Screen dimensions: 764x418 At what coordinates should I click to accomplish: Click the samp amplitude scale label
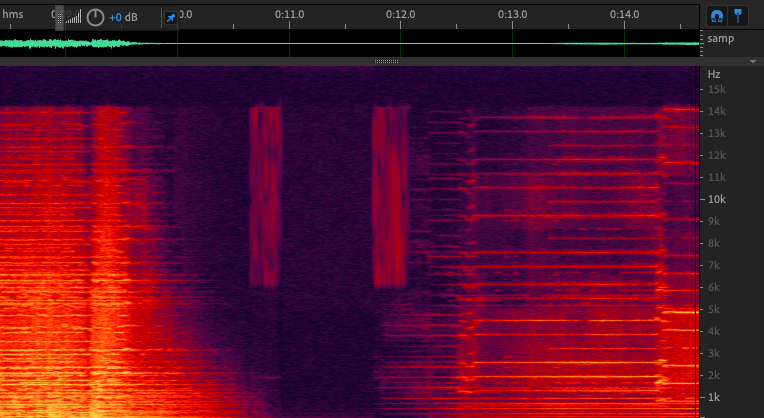pos(720,39)
